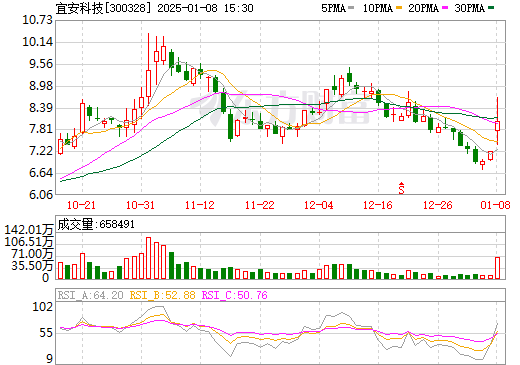
Task: Click the 106.51万 volume axis label
Action: click(29, 242)
